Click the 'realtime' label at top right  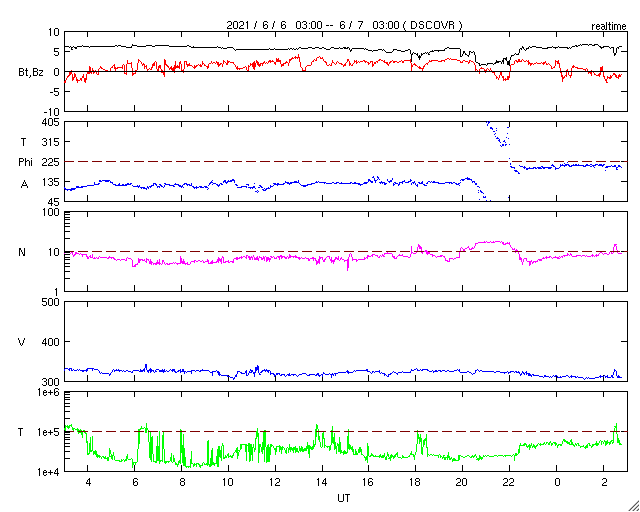tap(609, 27)
